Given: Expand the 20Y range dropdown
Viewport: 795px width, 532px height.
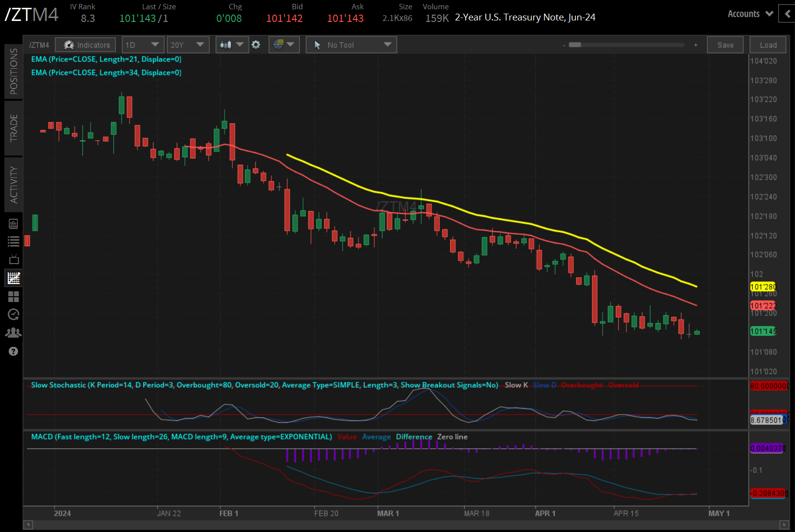Looking at the screenshot, I should (188, 45).
